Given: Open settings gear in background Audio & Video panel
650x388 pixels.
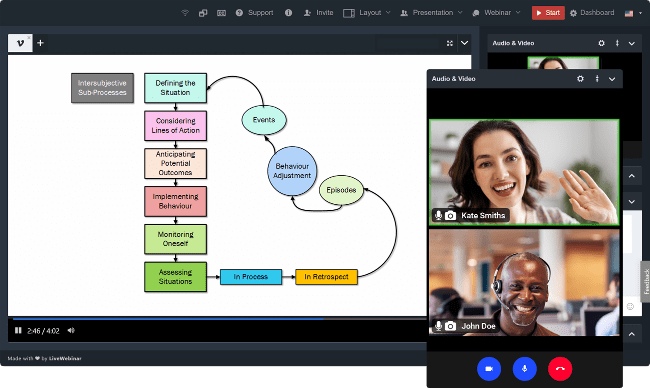Looking at the screenshot, I should click(601, 43).
